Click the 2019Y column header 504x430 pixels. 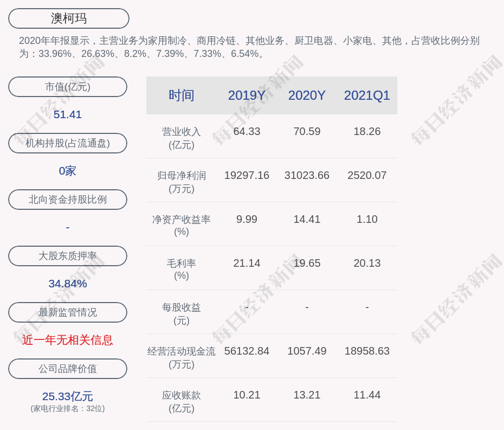[247, 95]
